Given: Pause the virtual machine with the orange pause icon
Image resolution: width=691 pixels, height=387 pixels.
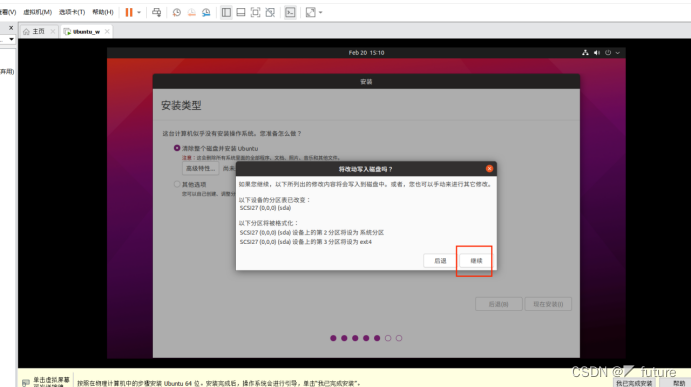Looking at the screenshot, I should coord(129,12).
